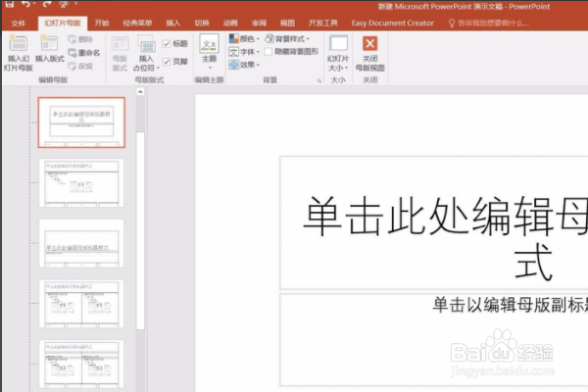
Task: Click the subtitle placeholder 单击以编辑母版副标
Action: (434, 339)
